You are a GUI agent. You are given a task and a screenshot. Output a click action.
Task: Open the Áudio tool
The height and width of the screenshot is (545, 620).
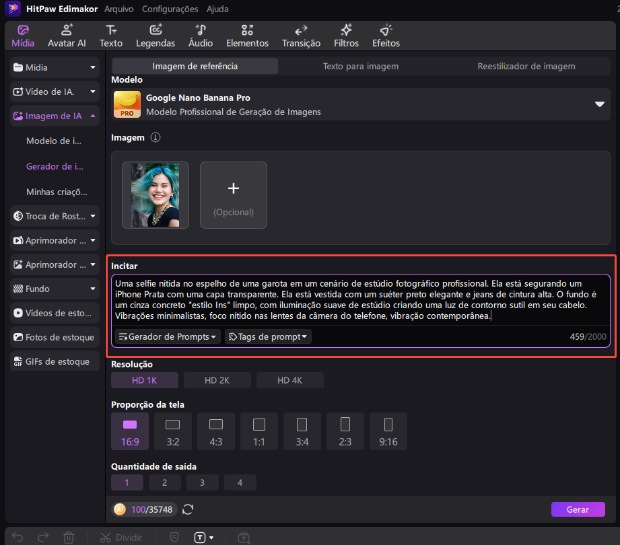[200, 36]
